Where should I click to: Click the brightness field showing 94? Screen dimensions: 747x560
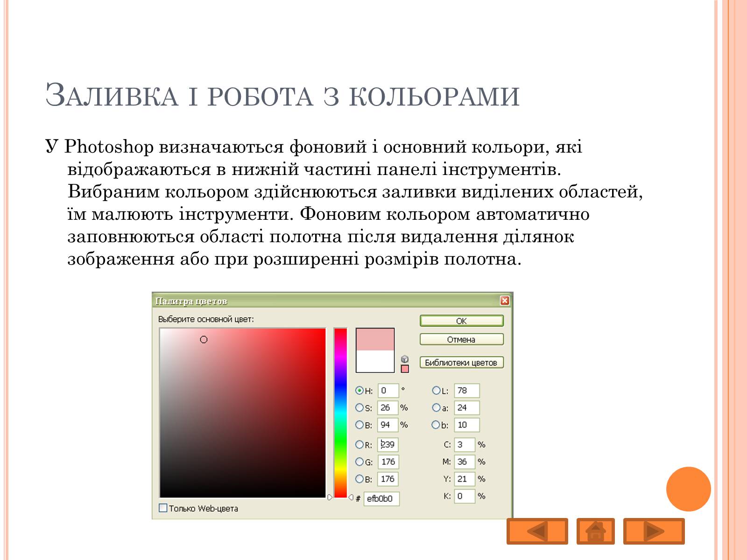(388, 425)
